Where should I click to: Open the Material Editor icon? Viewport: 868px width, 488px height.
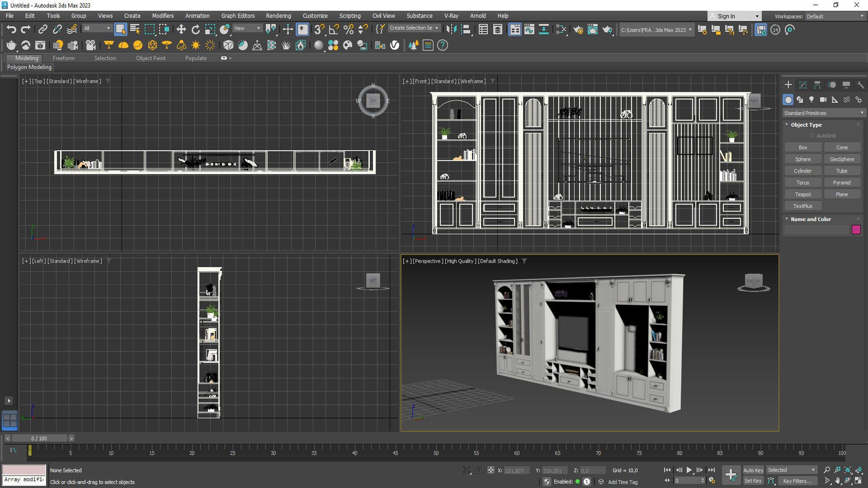coord(561,30)
